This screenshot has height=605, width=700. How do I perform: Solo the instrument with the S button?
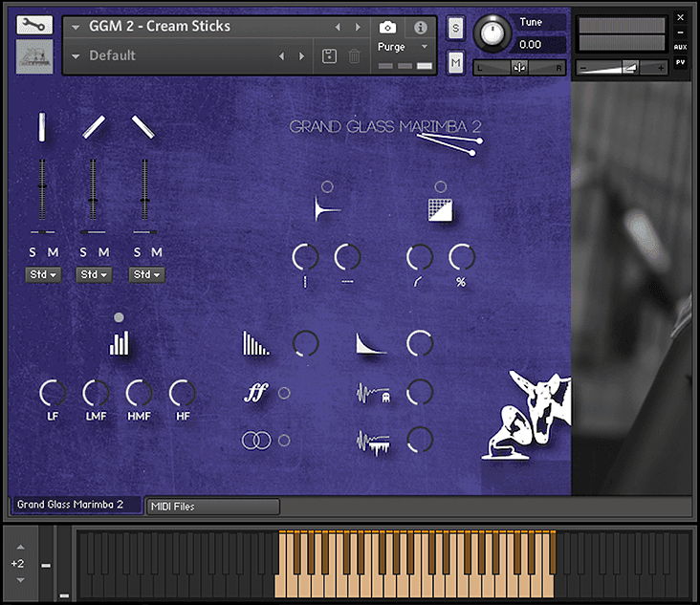pyautogui.click(x=455, y=28)
